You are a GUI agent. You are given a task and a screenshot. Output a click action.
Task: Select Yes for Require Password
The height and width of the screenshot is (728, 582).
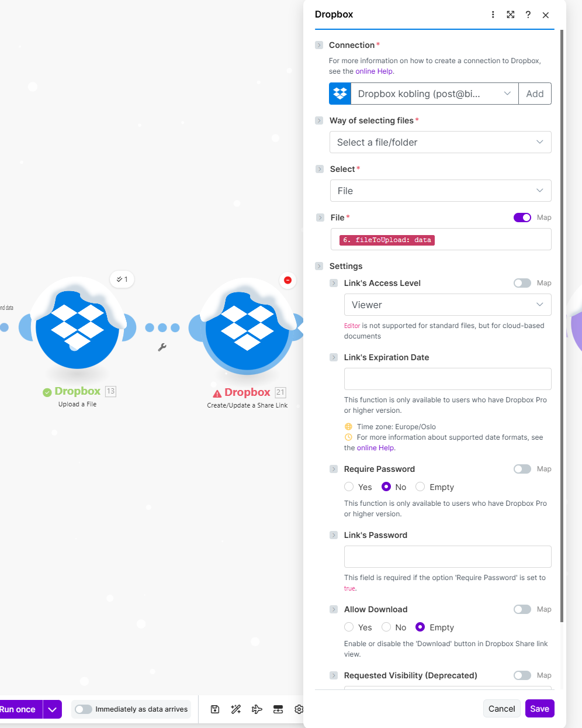click(349, 487)
